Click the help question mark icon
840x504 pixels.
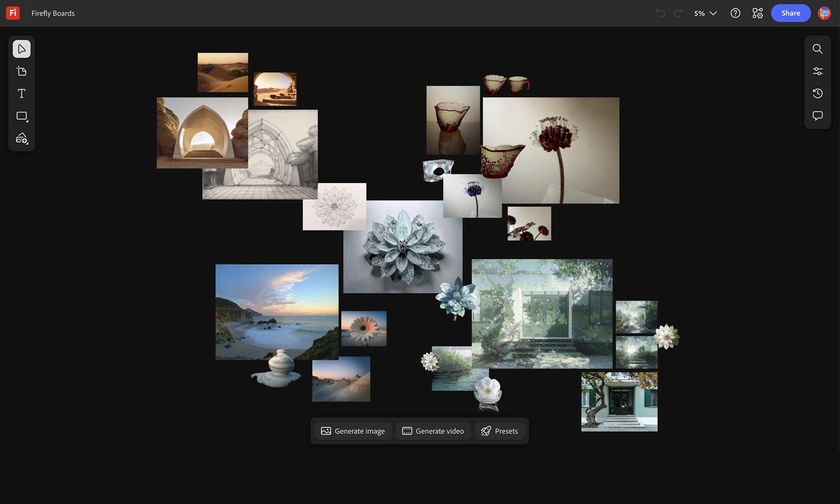coord(735,13)
